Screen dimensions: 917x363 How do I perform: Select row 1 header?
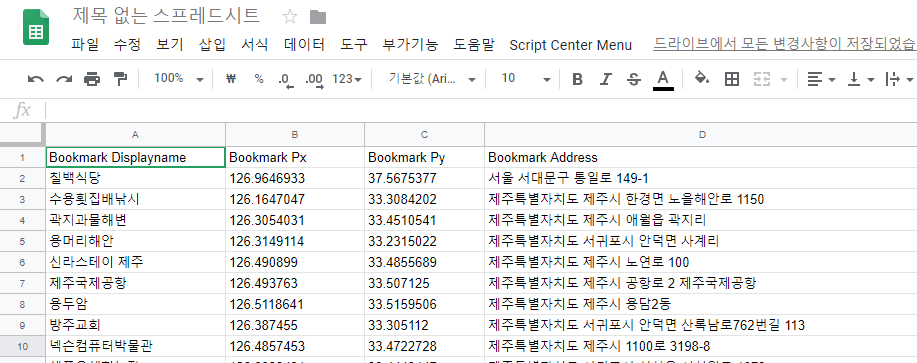(x=23, y=157)
